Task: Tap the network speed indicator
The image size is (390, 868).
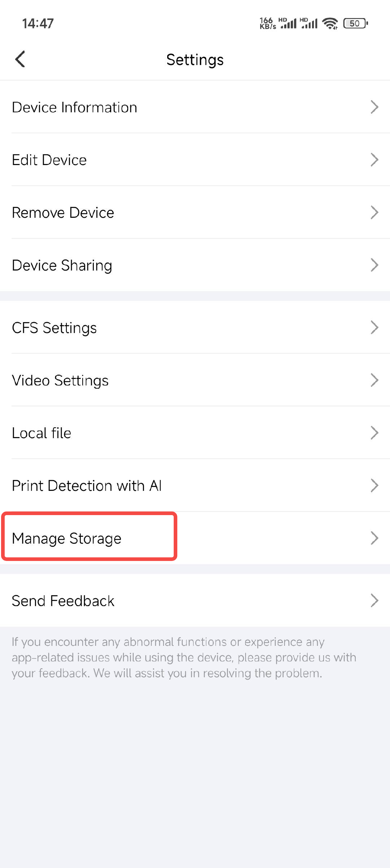Action: 268,23
